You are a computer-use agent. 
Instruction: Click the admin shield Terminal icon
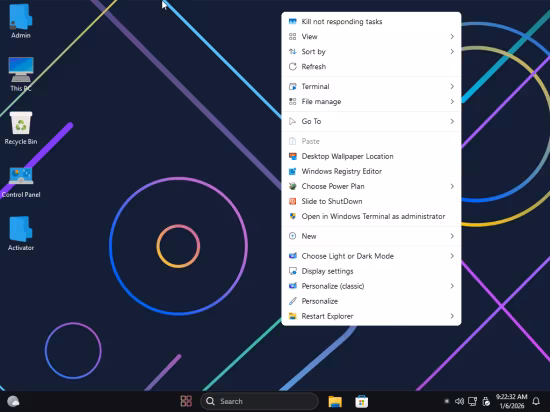coord(293,216)
